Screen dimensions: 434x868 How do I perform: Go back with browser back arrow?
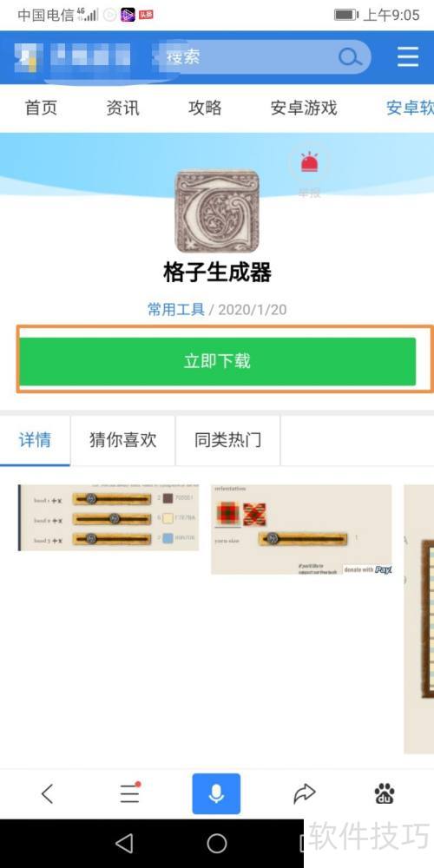(48, 794)
